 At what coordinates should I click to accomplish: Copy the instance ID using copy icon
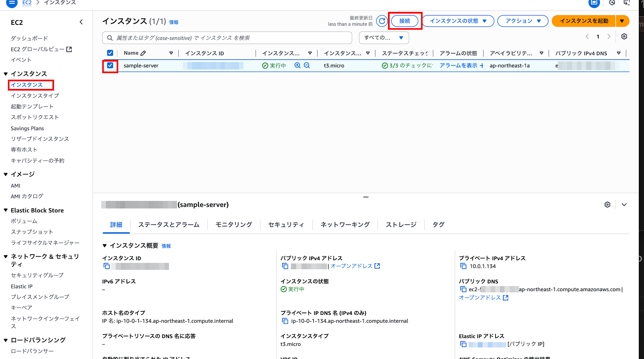(107, 266)
